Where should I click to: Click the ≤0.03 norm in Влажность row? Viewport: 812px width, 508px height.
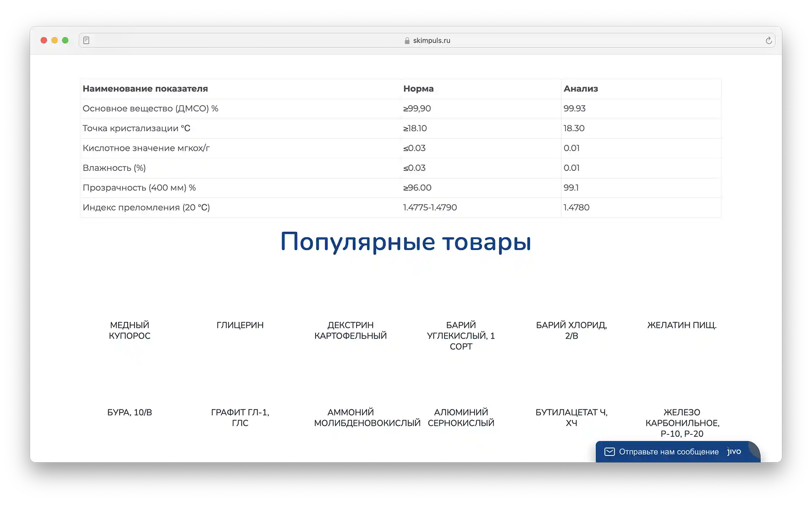tap(414, 168)
